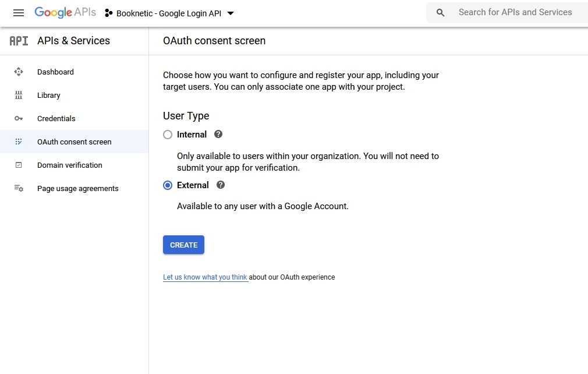The height and width of the screenshot is (374, 588).
Task: Open the 'Let us know what you think' link
Action: click(x=205, y=277)
